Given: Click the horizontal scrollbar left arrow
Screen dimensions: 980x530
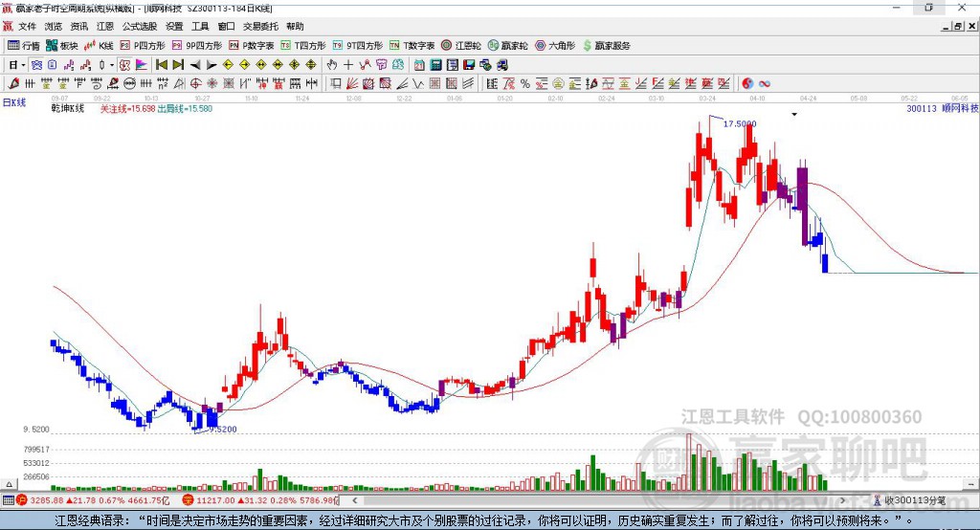Looking at the screenshot, I should (354, 500).
